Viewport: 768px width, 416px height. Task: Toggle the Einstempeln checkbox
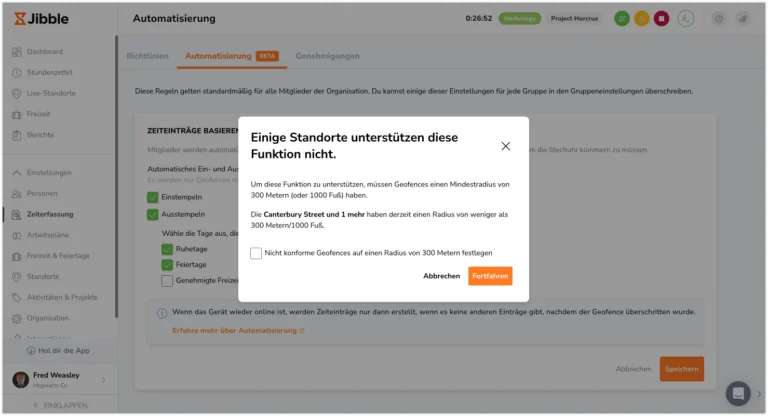152,197
